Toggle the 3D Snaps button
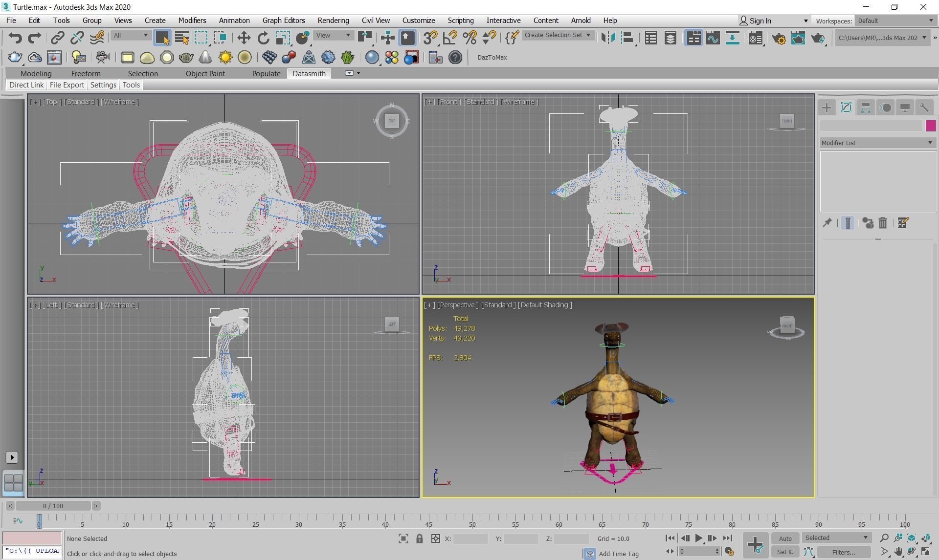This screenshot has width=939, height=560. pyautogui.click(x=430, y=38)
